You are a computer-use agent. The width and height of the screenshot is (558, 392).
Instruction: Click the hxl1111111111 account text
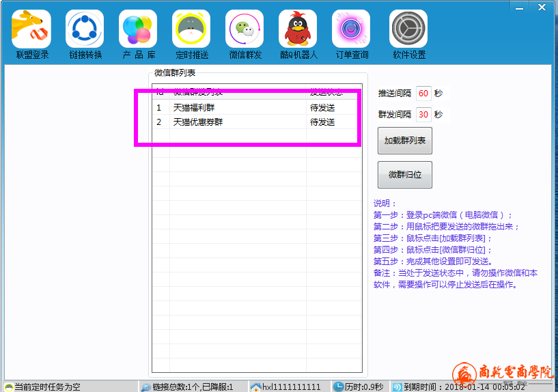pos(292,387)
